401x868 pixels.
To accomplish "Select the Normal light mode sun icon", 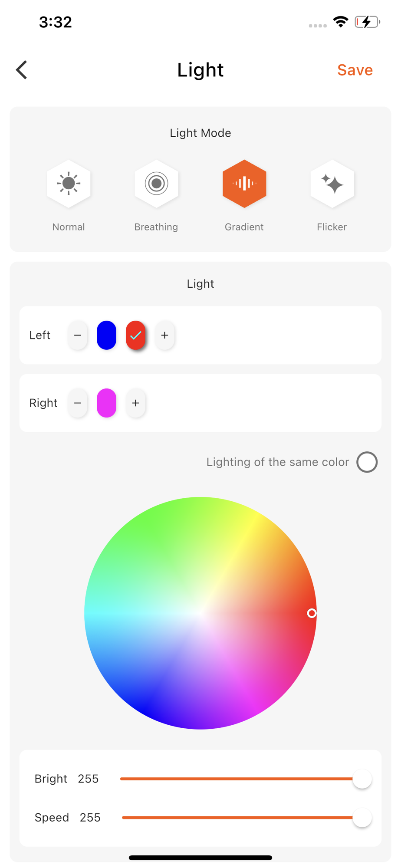I will (x=69, y=184).
